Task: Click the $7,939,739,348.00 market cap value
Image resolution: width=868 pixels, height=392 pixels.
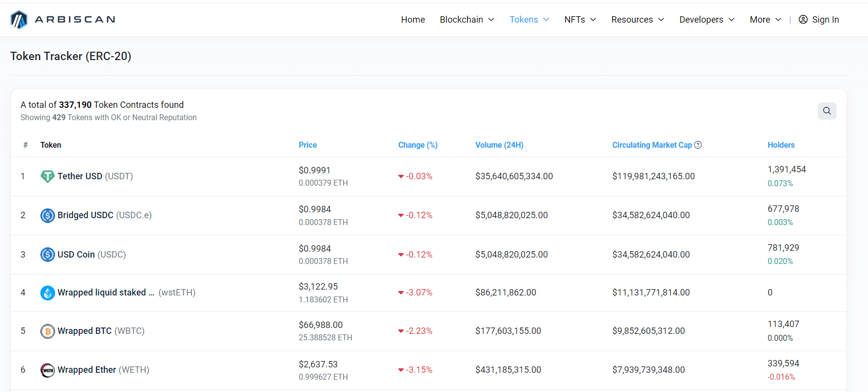Action: pos(649,370)
